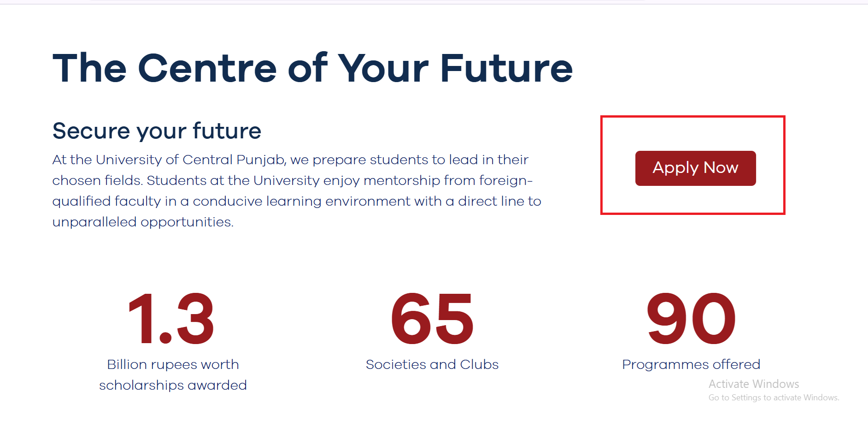Click the words "unparalleled opportunities" in the paragraph
This screenshot has width=868, height=422.
(x=142, y=222)
